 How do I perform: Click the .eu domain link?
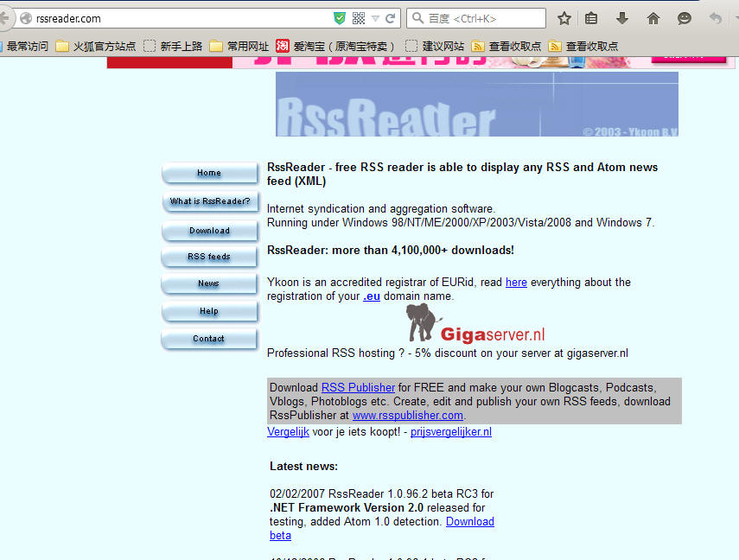pyautogui.click(x=372, y=296)
